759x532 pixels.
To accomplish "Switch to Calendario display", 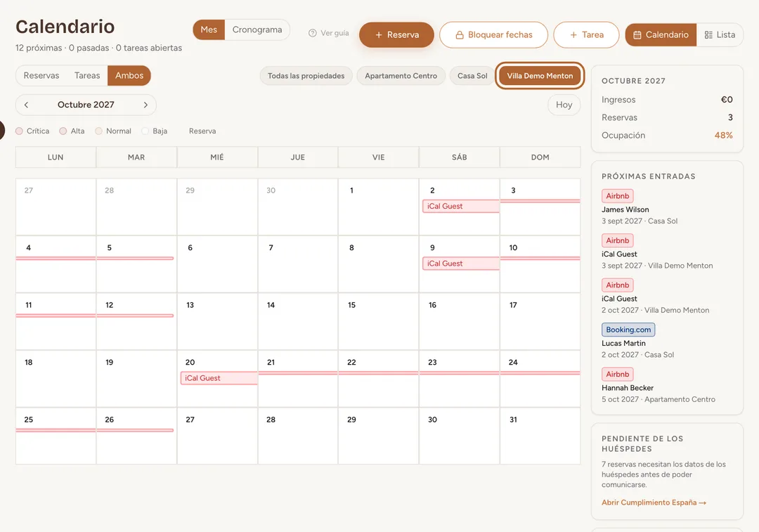I will pos(661,35).
